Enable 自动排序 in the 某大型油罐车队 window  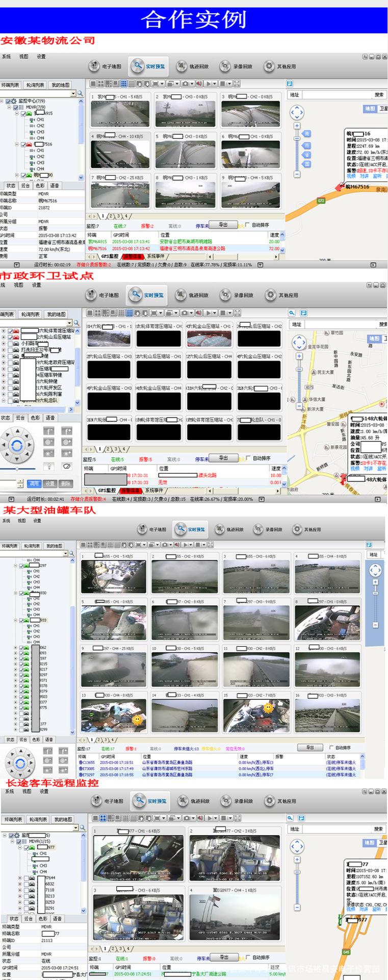tap(331, 748)
